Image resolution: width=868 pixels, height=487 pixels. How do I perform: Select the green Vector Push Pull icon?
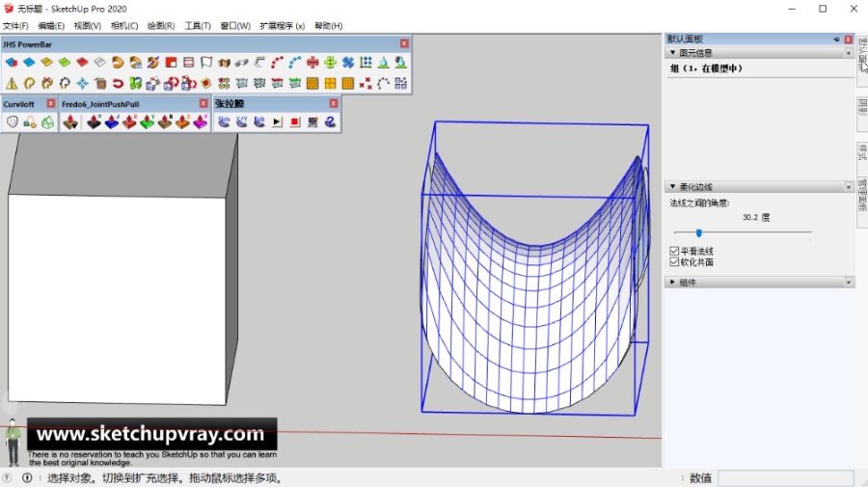(148, 122)
